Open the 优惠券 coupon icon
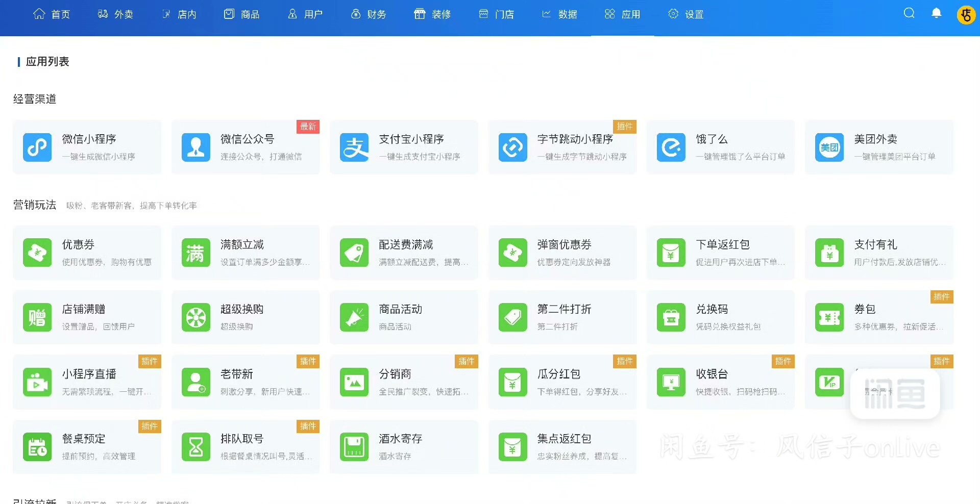 click(37, 253)
